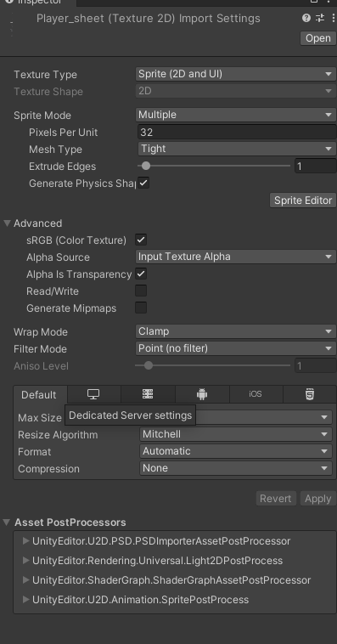Open the Mesh Type dropdown
Viewport: 337px width, 644px height.
(x=237, y=149)
